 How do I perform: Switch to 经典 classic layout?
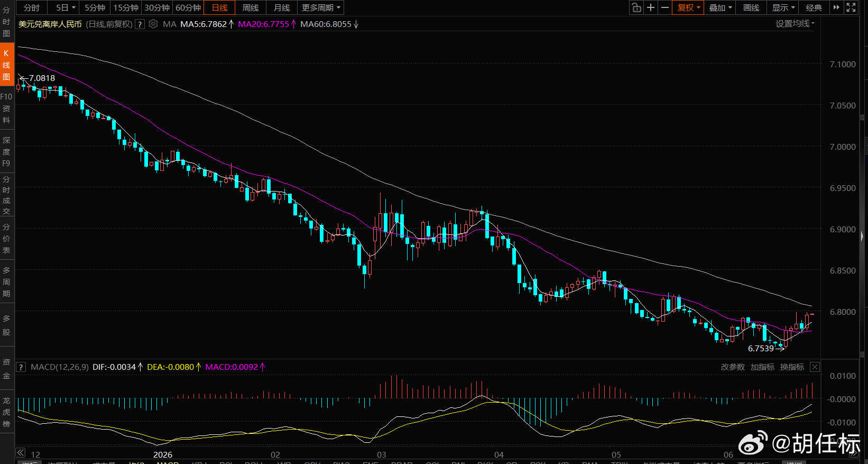[x=814, y=7]
